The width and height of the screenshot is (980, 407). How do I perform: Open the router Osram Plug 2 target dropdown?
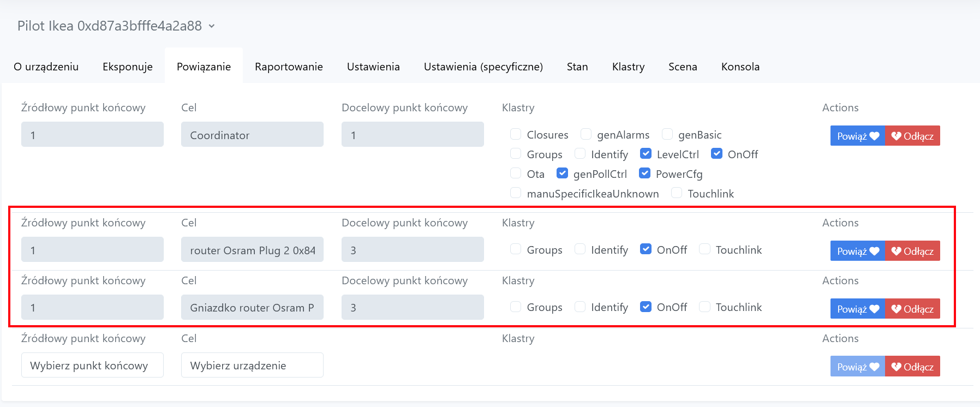click(x=252, y=249)
